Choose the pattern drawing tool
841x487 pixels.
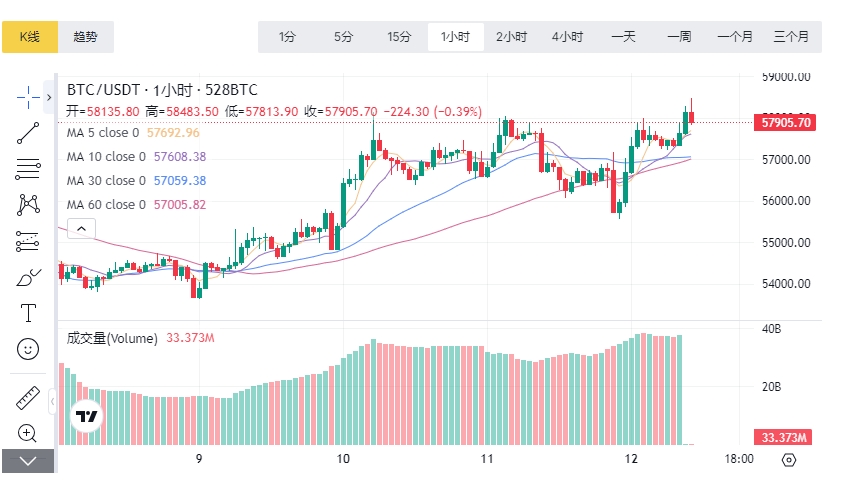(28, 204)
